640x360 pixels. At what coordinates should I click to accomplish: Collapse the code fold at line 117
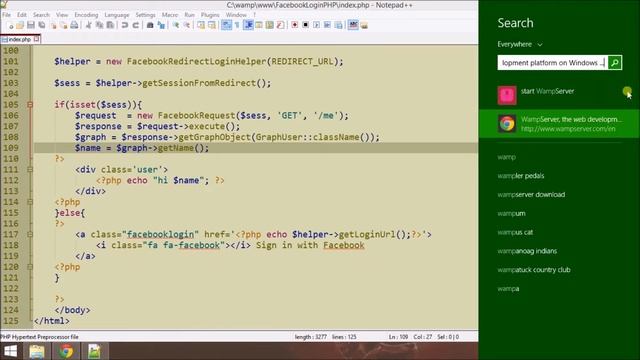[30, 235]
